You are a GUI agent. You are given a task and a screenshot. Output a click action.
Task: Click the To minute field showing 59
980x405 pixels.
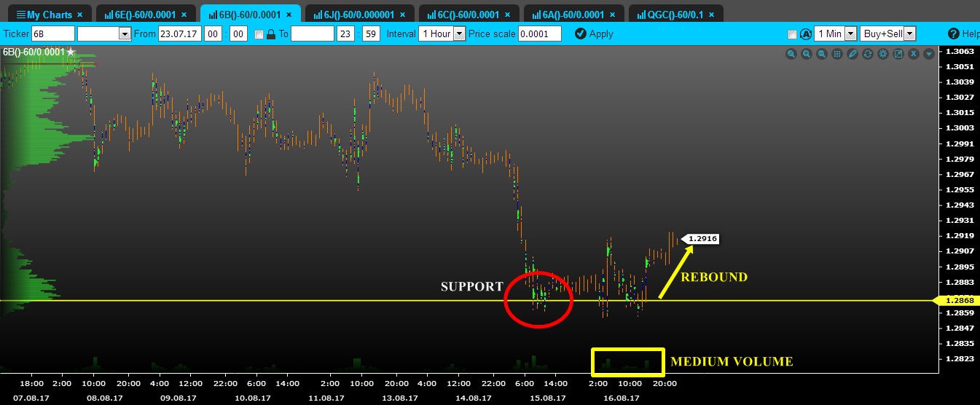[x=371, y=34]
